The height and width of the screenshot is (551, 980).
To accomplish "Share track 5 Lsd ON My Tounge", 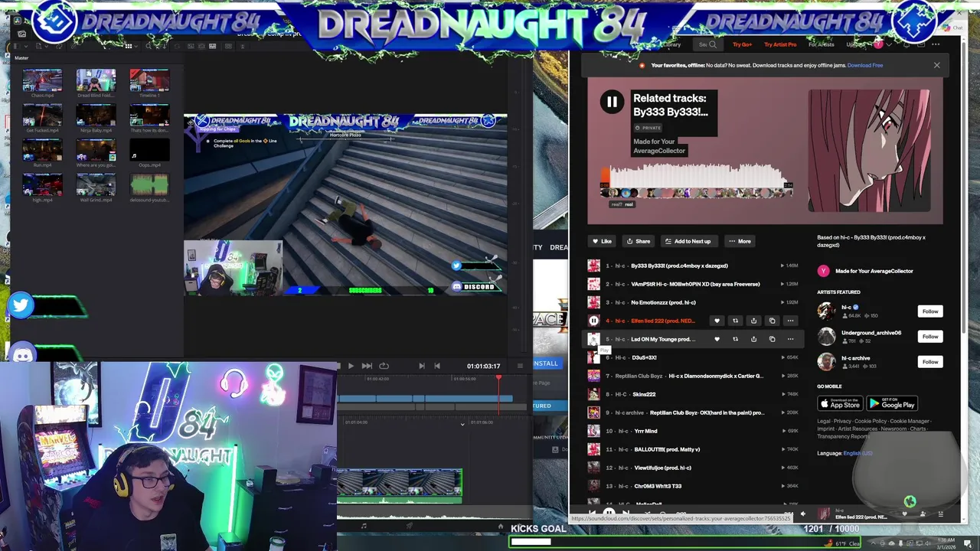I will [x=753, y=339].
